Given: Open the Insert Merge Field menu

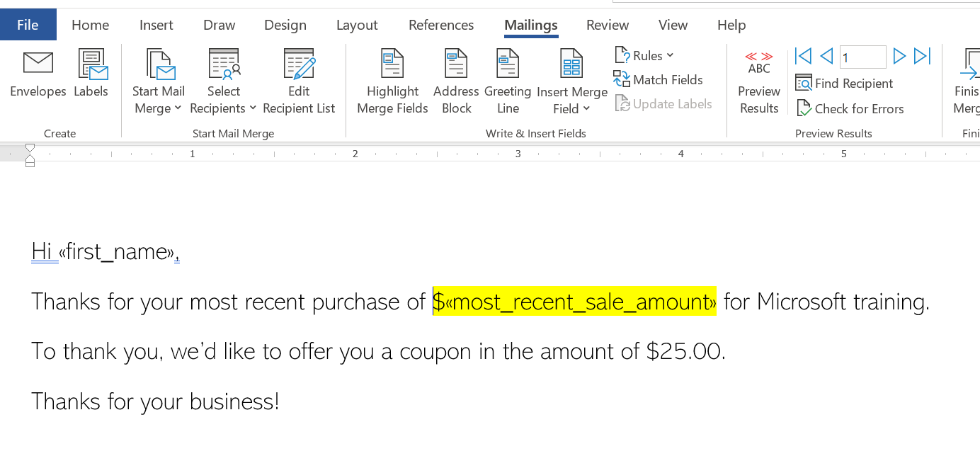Looking at the screenshot, I should point(572,99).
